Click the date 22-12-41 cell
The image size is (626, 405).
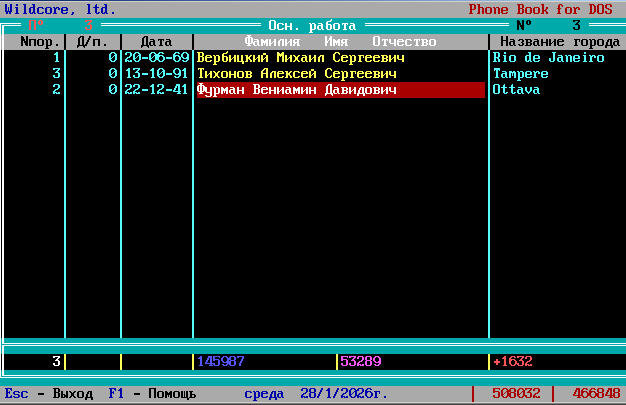[156, 90]
